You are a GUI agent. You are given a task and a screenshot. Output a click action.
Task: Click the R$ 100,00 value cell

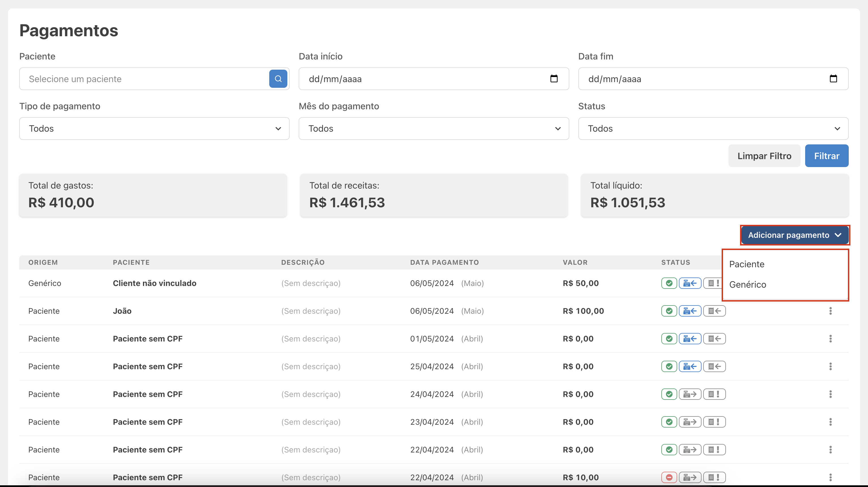coord(583,311)
